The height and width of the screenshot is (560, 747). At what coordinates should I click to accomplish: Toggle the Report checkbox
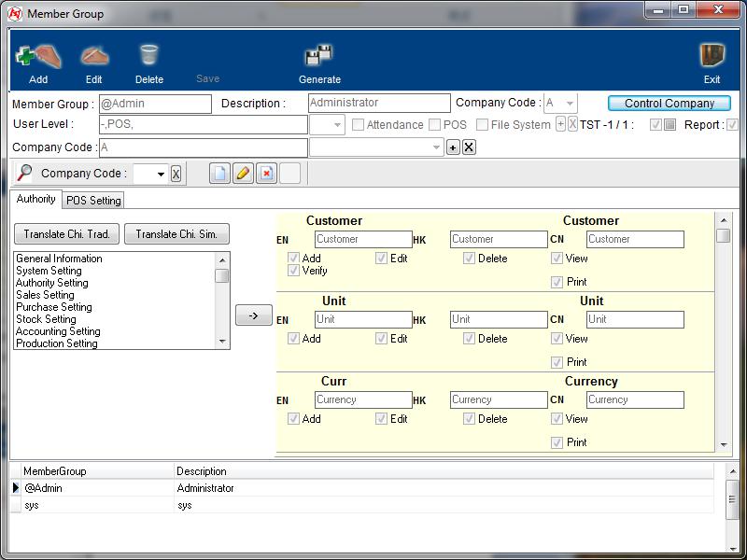(x=732, y=125)
